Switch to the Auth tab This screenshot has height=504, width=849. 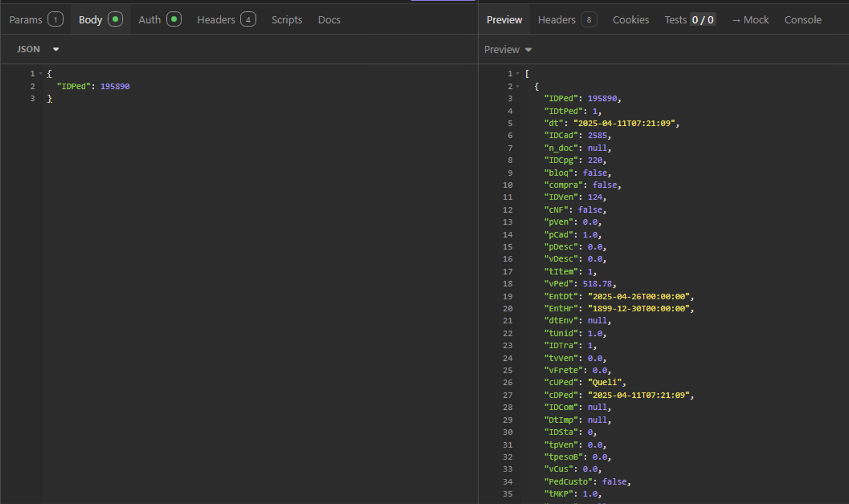pyautogui.click(x=150, y=20)
